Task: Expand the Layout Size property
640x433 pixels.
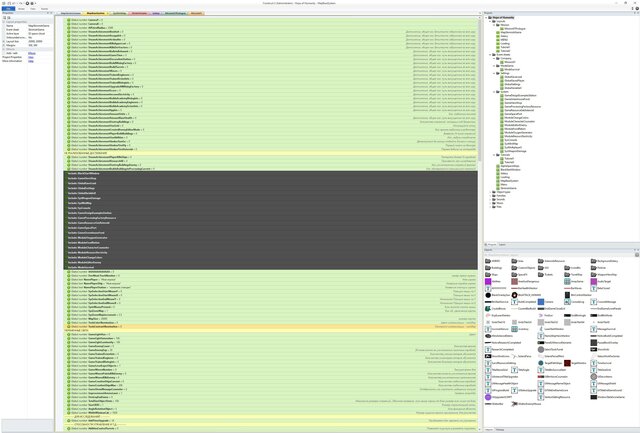Action: [x=4, y=41]
